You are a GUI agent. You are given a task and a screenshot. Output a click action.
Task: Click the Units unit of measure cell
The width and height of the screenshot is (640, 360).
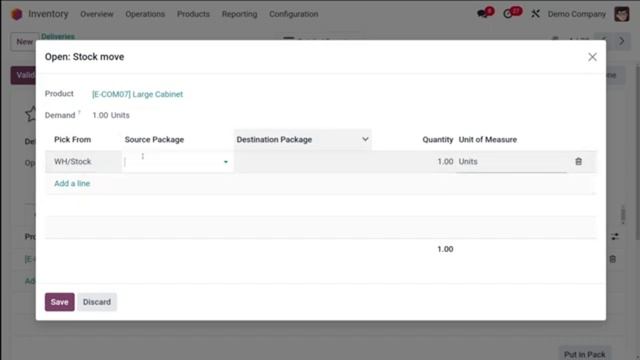(511, 162)
